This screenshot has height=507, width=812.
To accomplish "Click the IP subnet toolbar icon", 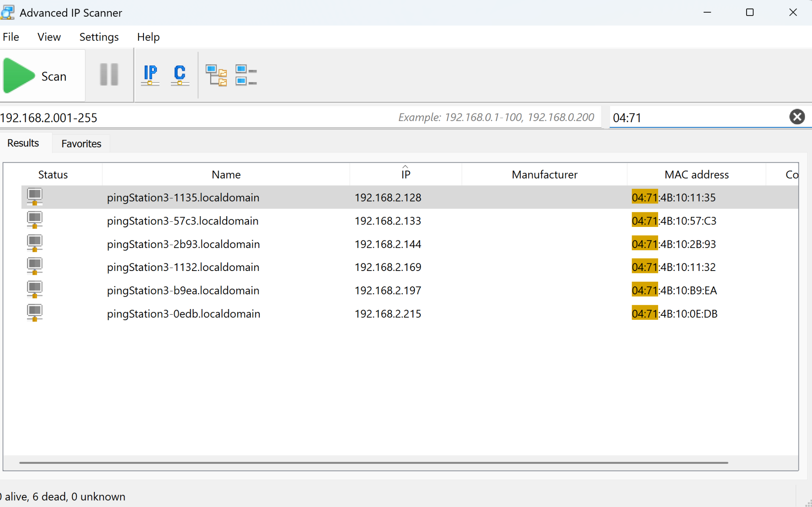I will coord(150,75).
